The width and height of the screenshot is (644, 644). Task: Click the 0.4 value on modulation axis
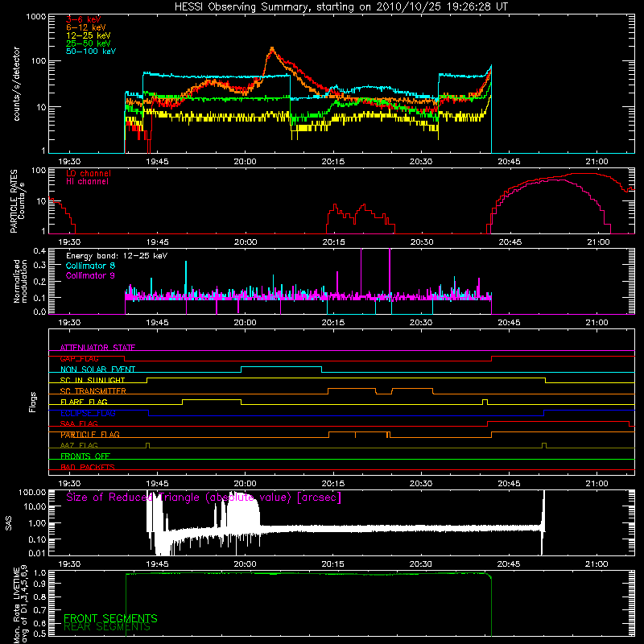click(39, 251)
